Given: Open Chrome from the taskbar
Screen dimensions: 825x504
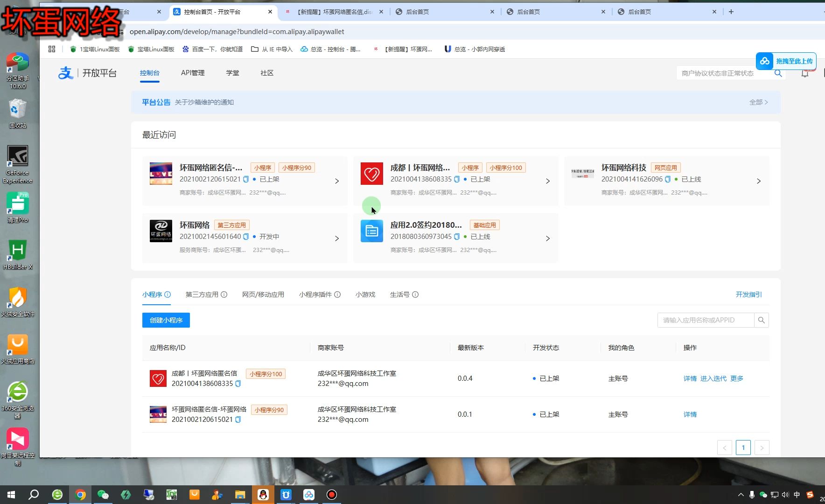Looking at the screenshot, I should point(80,495).
